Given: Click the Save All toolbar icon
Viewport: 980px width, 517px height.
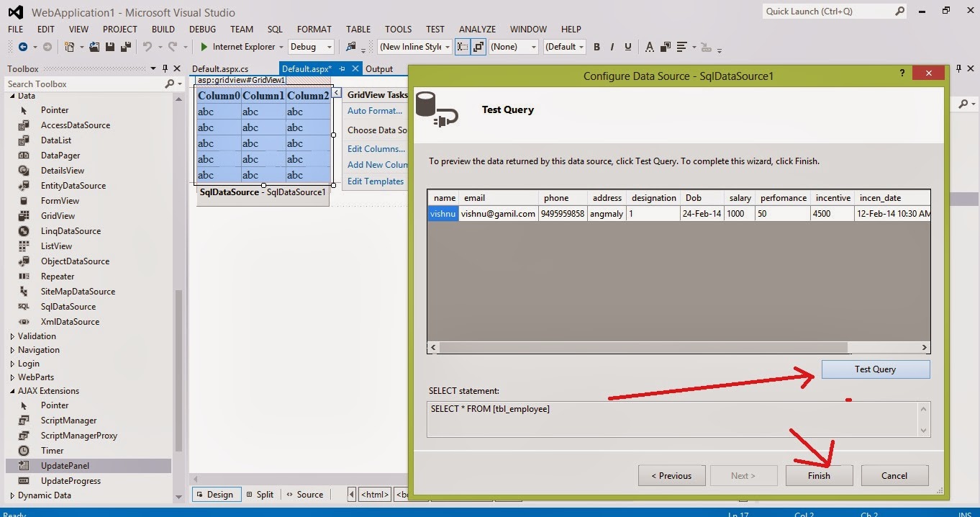Looking at the screenshot, I should (125, 47).
